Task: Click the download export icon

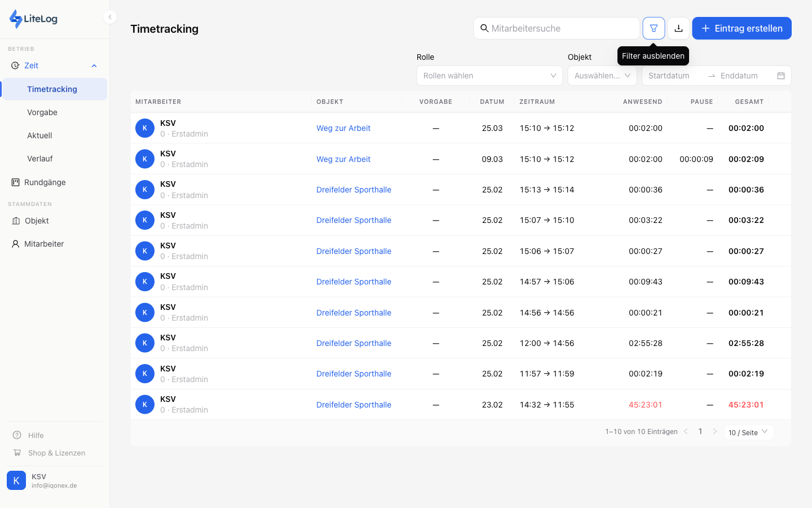Action: [678, 28]
